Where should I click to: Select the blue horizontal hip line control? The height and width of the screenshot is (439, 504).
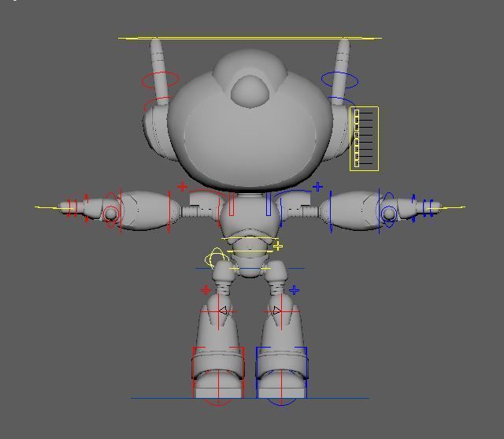tap(250, 268)
